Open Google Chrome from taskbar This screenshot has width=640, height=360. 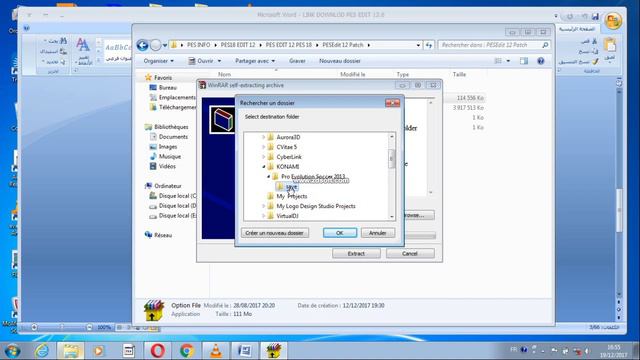click(187, 351)
